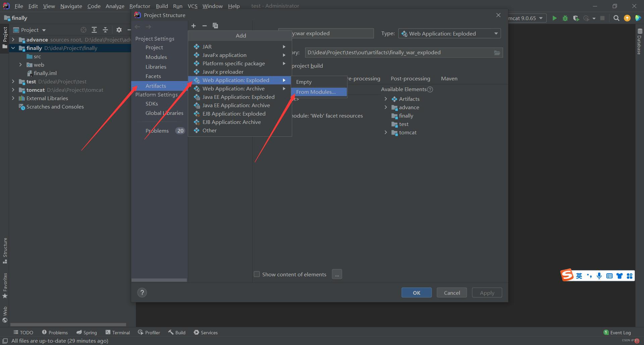Choose From Modules... submenu item

click(319, 92)
